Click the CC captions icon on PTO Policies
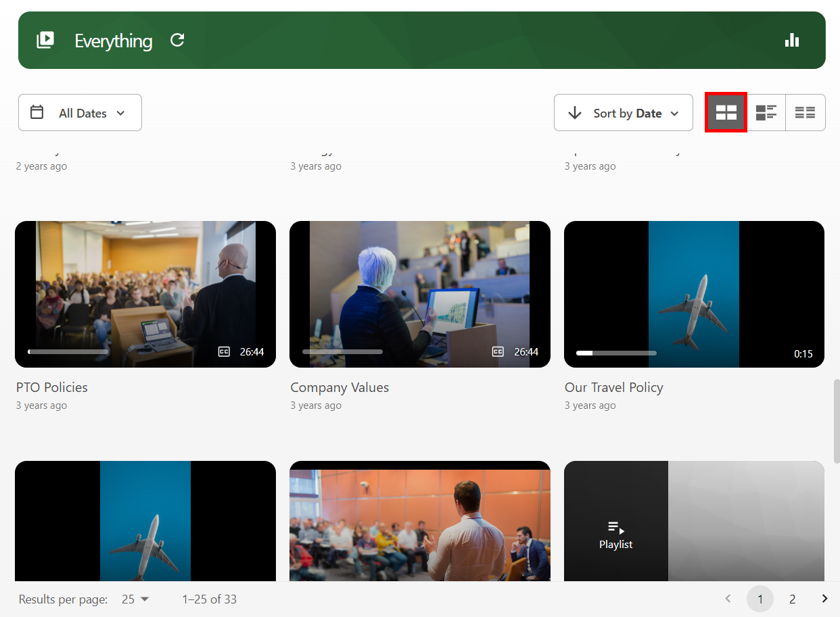Screen dimensions: 840x617 click(x=224, y=351)
